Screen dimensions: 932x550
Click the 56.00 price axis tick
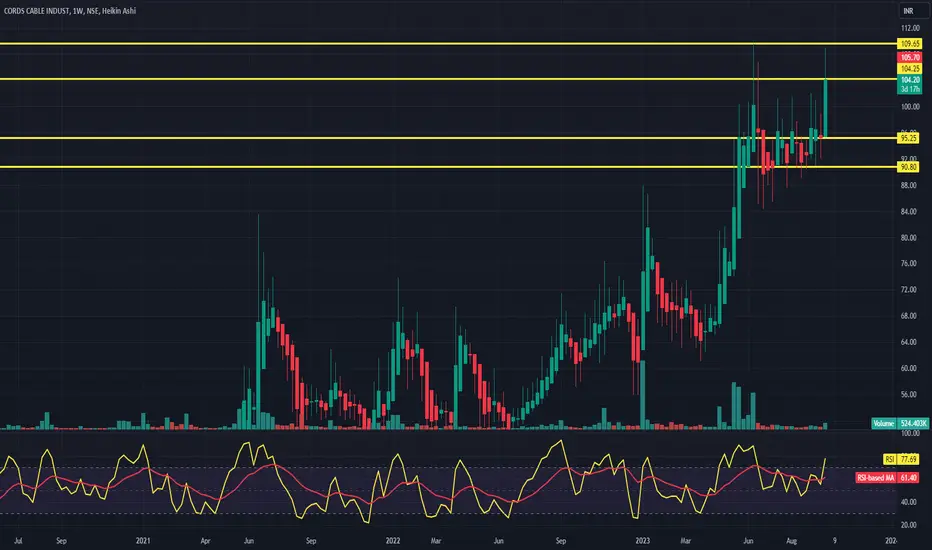click(908, 394)
